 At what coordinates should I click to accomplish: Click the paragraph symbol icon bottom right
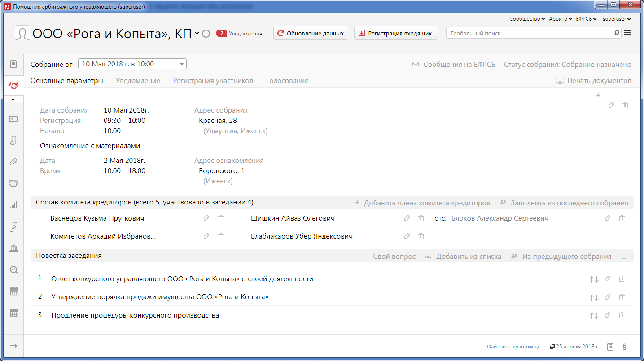[x=624, y=347]
